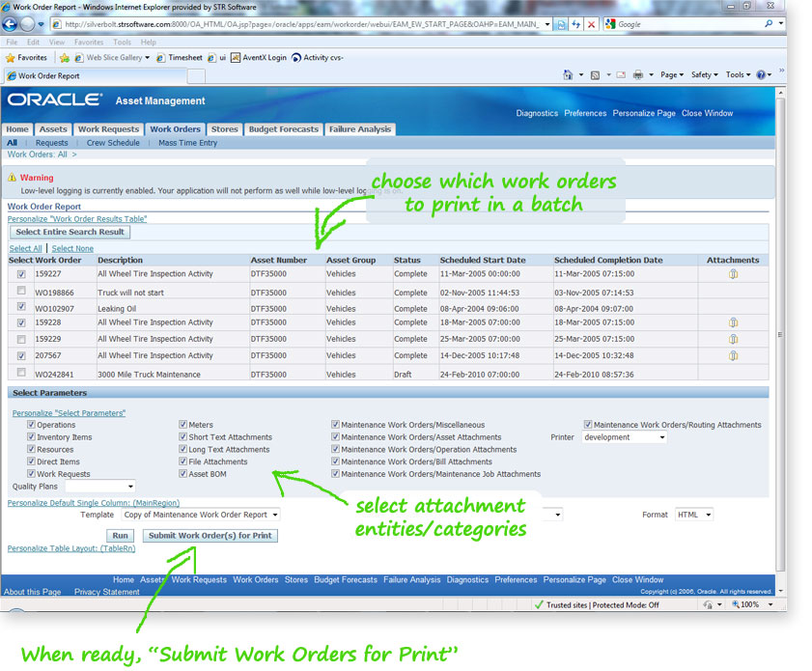Click the red Stop loading icon

[x=591, y=24]
